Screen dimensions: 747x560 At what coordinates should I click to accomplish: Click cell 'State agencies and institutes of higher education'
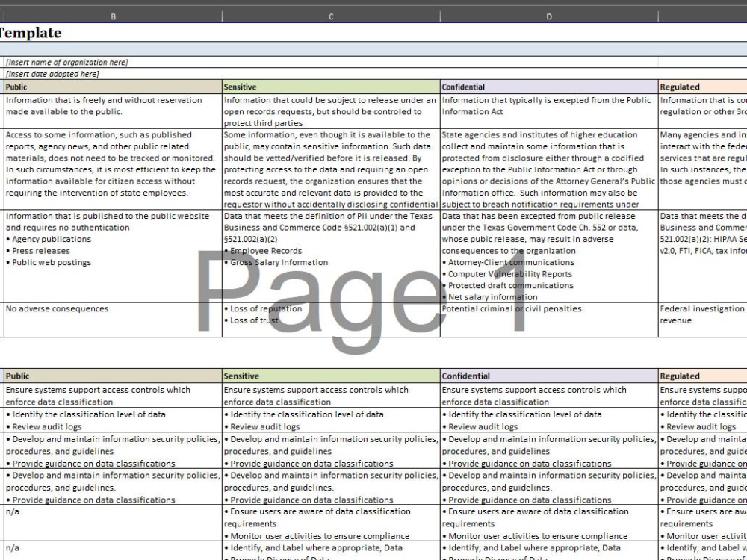pos(549,169)
